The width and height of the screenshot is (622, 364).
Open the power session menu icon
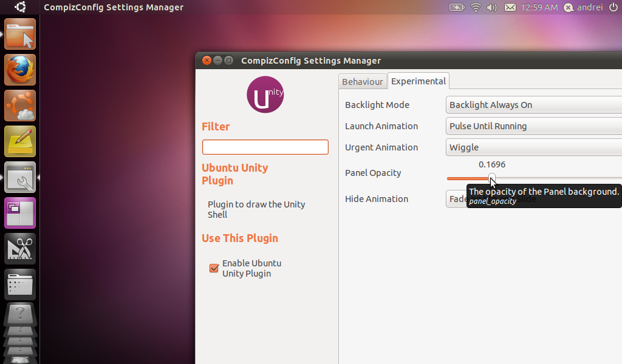(x=613, y=7)
